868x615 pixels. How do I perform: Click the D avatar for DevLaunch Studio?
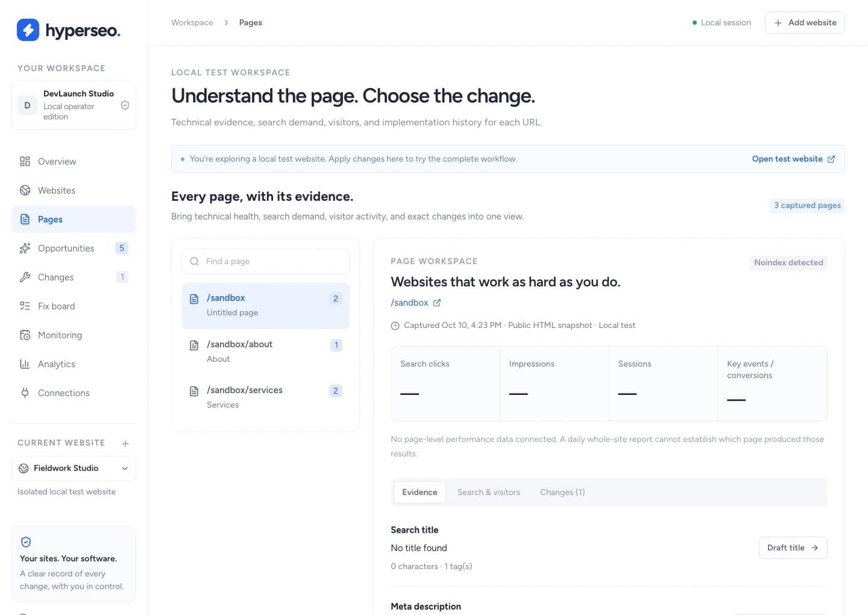27,105
